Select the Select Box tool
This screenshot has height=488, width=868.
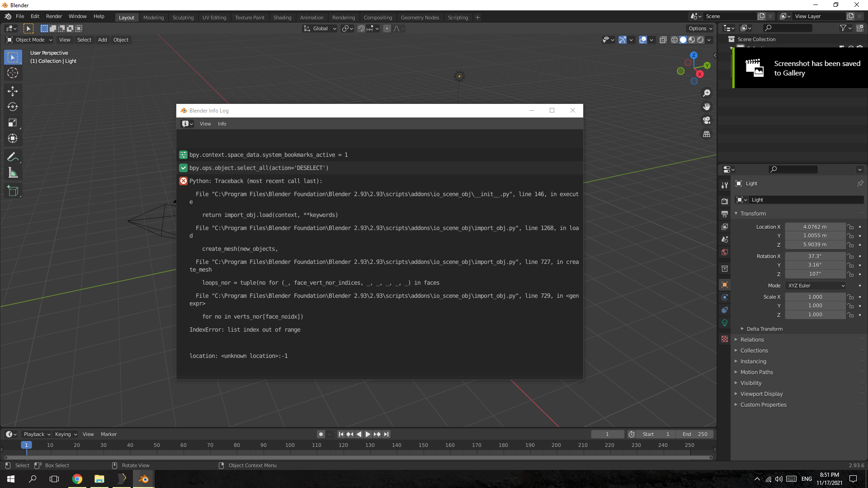pyautogui.click(x=13, y=57)
